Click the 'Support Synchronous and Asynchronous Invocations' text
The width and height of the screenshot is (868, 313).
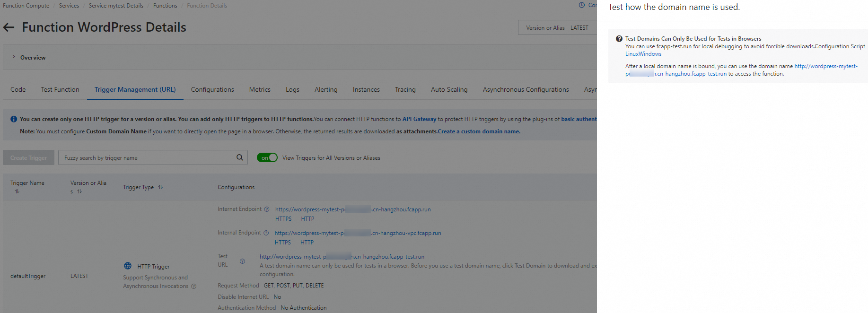tap(156, 282)
